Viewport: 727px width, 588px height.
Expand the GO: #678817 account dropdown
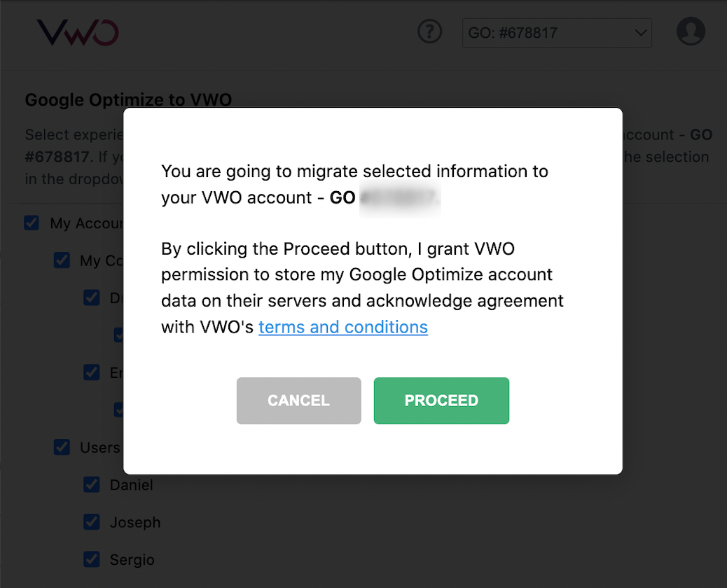[557, 33]
